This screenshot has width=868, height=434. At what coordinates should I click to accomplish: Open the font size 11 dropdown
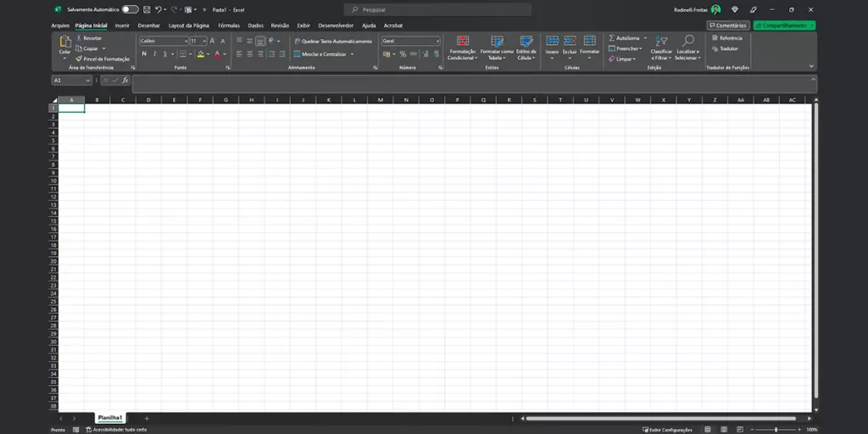204,41
